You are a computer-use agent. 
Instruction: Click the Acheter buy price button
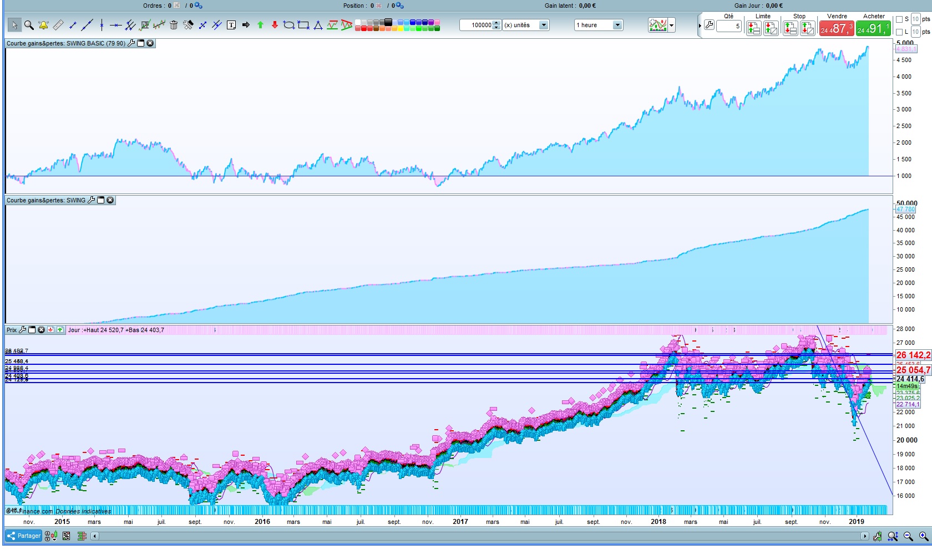(873, 28)
